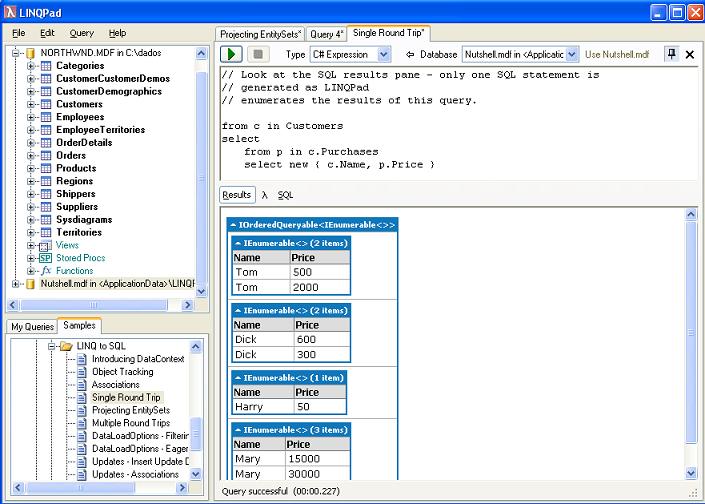
Task: Click the Projecting EntitySets sample document icon
Action: coord(81,410)
